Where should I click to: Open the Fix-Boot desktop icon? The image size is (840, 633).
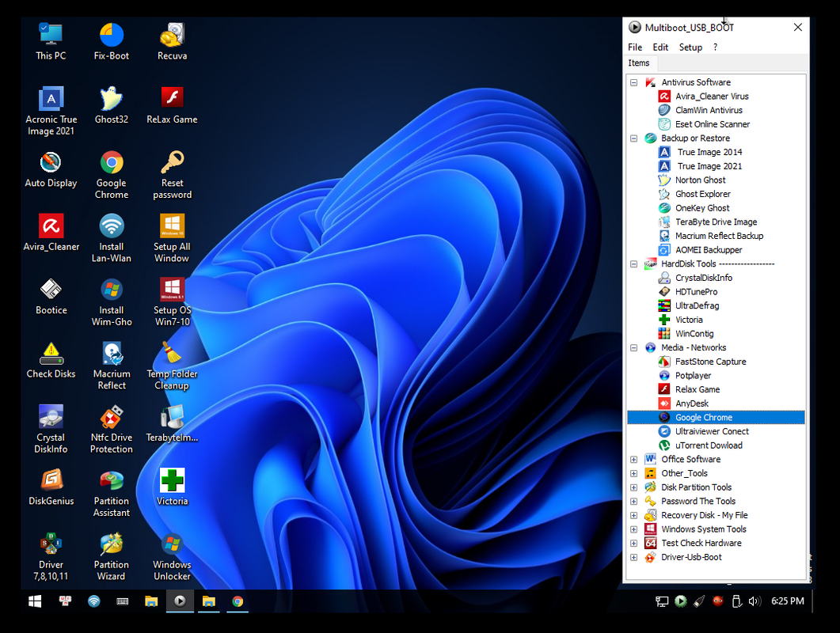(x=112, y=42)
